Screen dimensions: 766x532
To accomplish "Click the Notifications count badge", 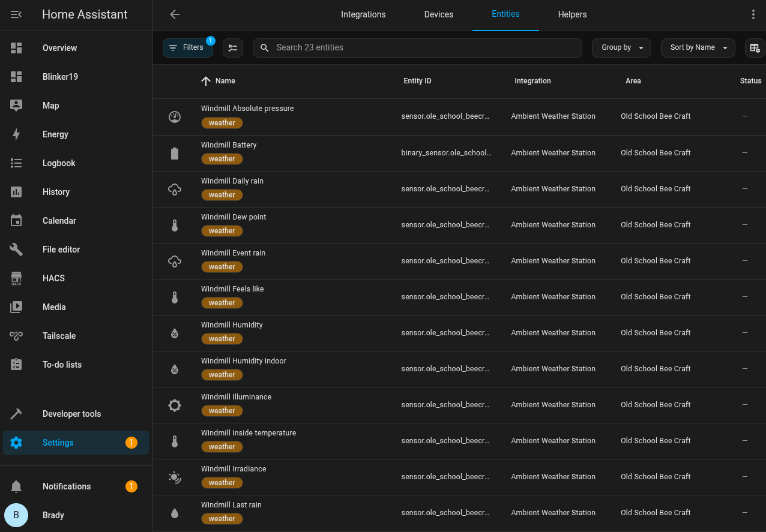I will [x=131, y=486].
